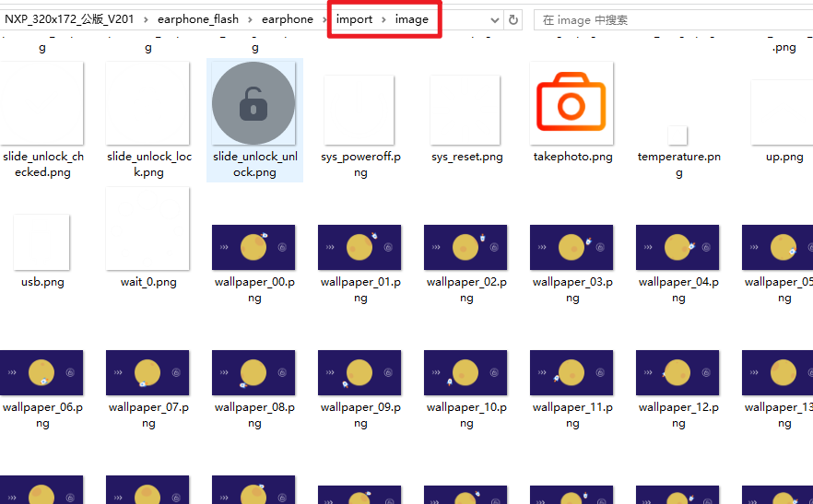Select wallpaper_01.png thumbnail
This screenshot has width=813, height=504.
pos(359,247)
